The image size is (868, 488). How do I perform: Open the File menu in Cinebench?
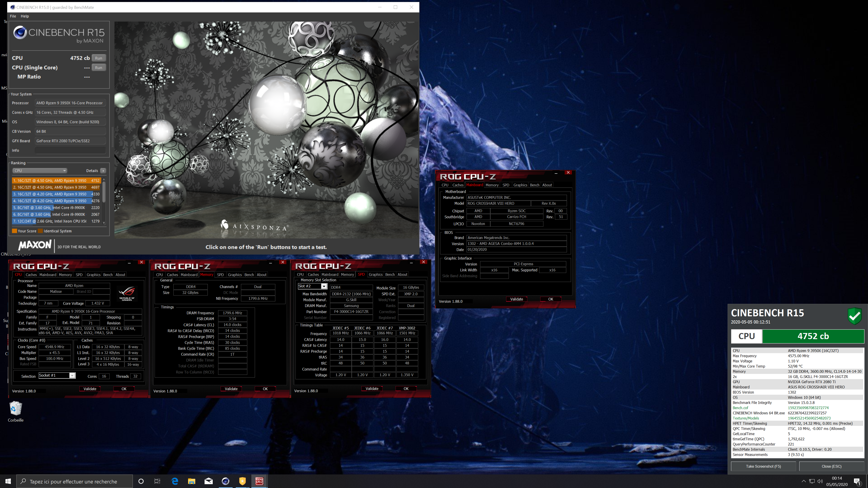tap(13, 16)
